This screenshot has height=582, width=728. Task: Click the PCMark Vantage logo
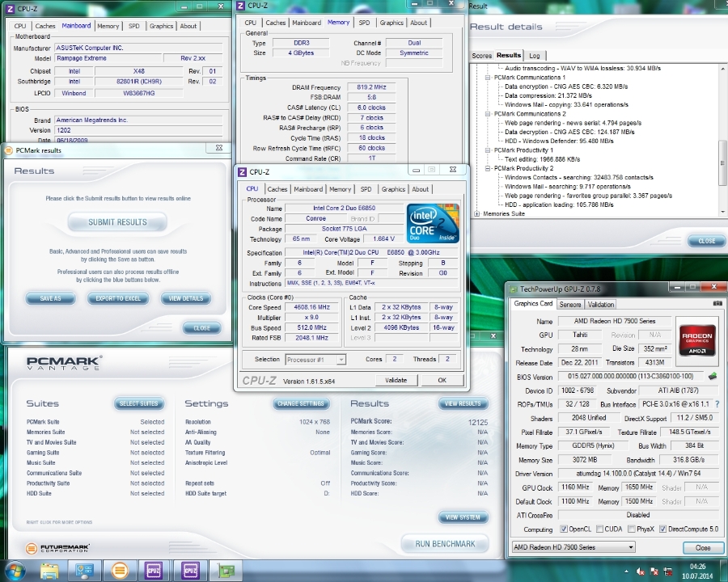click(64, 363)
